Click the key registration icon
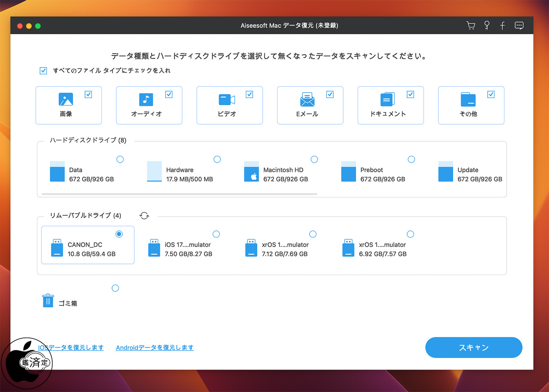This screenshot has height=392, width=549. [487, 26]
